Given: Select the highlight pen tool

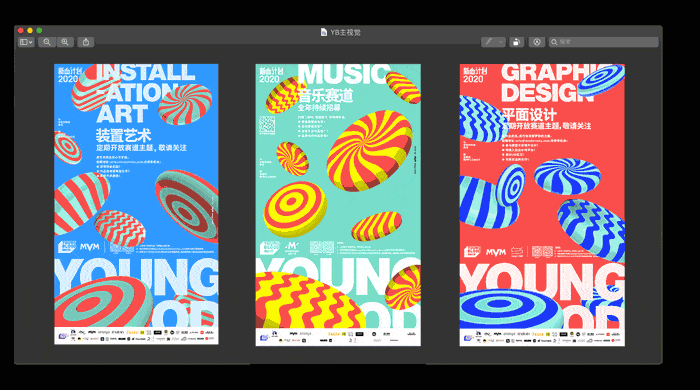Looking at the screenshot, I should [489, 42].
